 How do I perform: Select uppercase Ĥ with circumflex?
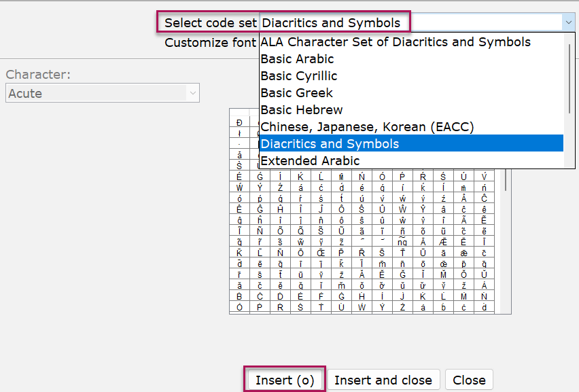tap(280, 209)
